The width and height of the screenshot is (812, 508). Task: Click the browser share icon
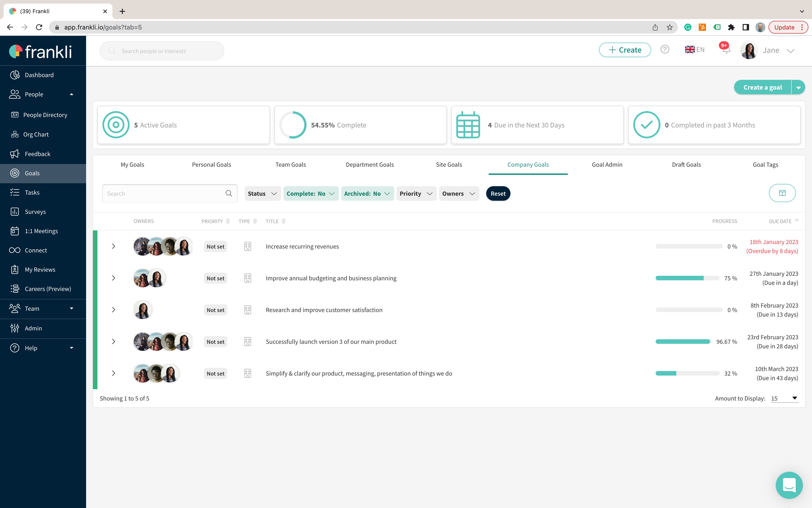pos(655,27)
